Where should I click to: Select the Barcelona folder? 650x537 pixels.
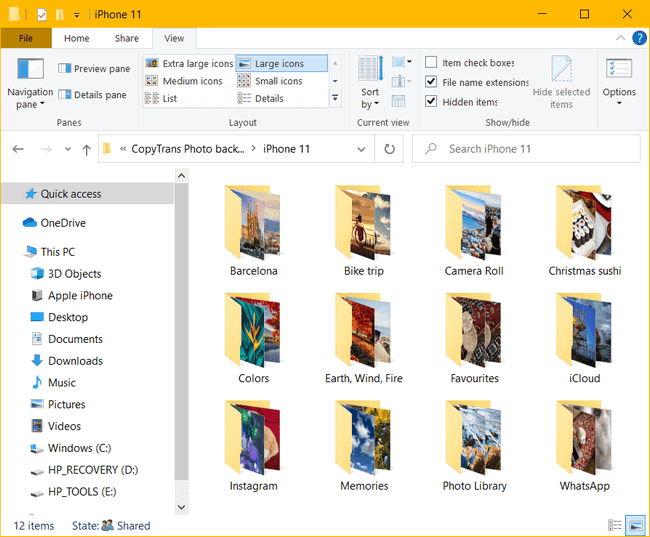point(253,231)
